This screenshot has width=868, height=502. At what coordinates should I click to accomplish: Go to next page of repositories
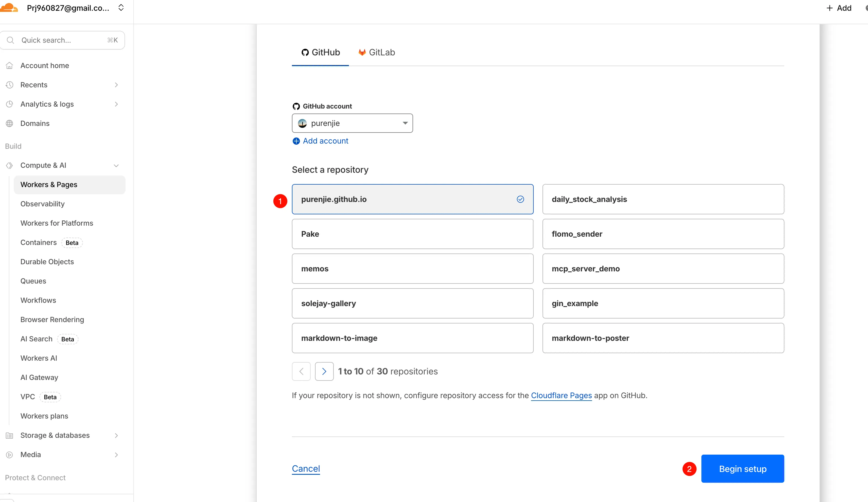324,371
